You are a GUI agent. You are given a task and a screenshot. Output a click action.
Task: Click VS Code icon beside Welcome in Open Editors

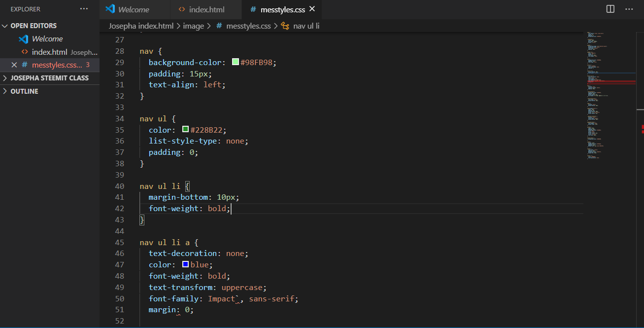[24, 39]
